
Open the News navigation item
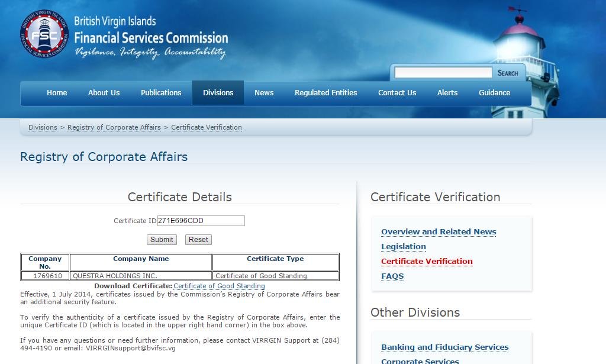[x=264, y=93]
